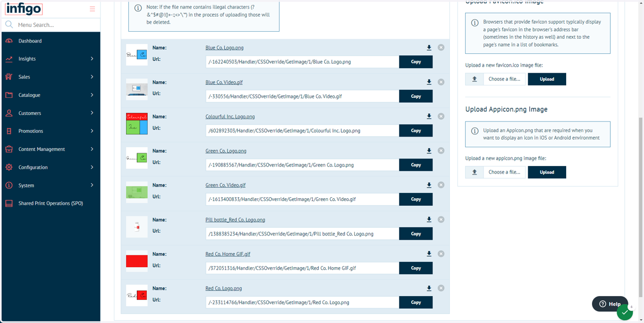
Task: Delete Red Co. Home GIF.gif with X icon
Action: (x=441, y=254)
